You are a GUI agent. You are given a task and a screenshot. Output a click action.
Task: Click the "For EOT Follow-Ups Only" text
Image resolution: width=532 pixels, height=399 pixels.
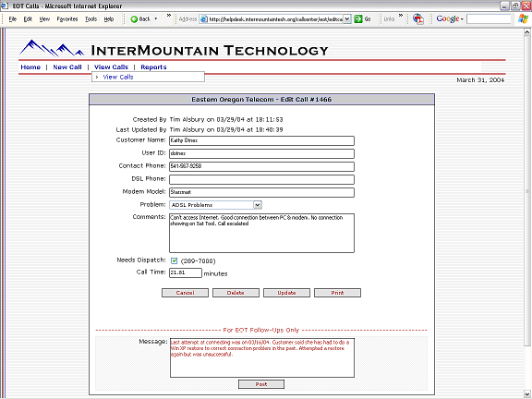261,330
